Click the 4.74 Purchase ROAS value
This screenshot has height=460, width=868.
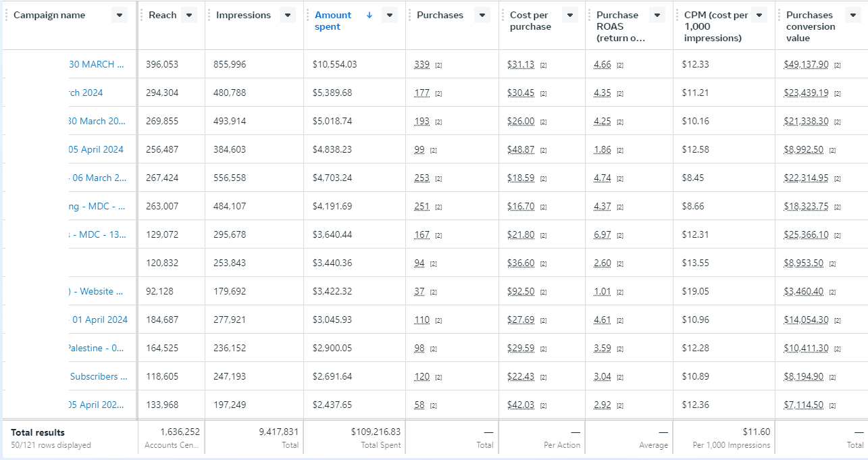point(602,178)
